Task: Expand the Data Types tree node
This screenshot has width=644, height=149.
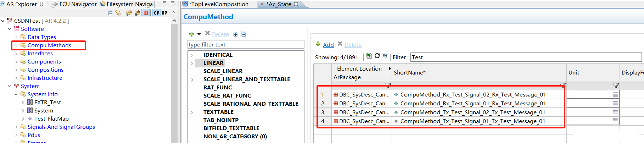Action: click(x=16, y=37)
